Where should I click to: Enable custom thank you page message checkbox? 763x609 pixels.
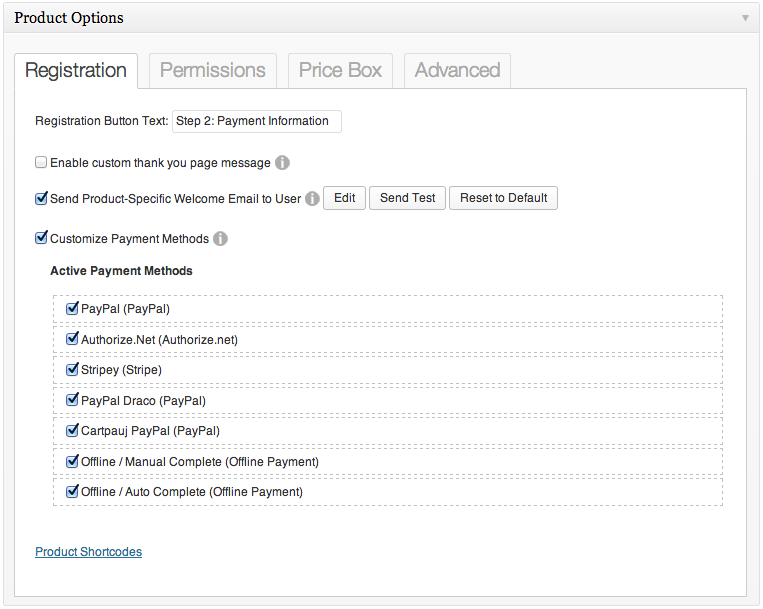coord(41,162)
